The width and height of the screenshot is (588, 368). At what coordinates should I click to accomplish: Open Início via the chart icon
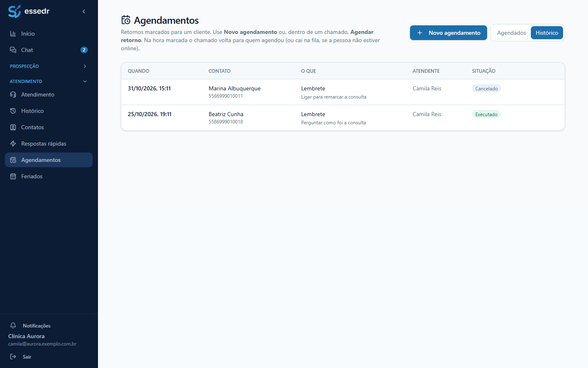pyautogui.click(x=13, y=34)
